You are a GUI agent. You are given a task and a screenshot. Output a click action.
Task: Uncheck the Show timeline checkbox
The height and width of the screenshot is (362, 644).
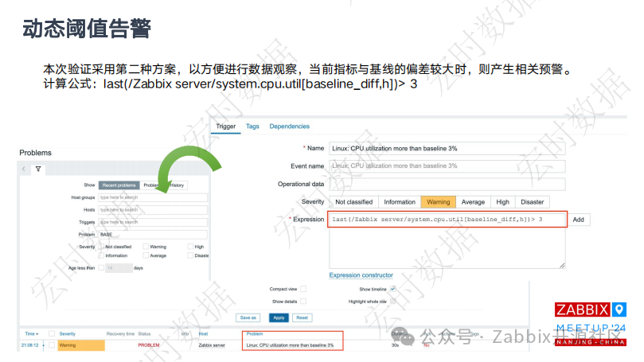click(x=393, y=289)
